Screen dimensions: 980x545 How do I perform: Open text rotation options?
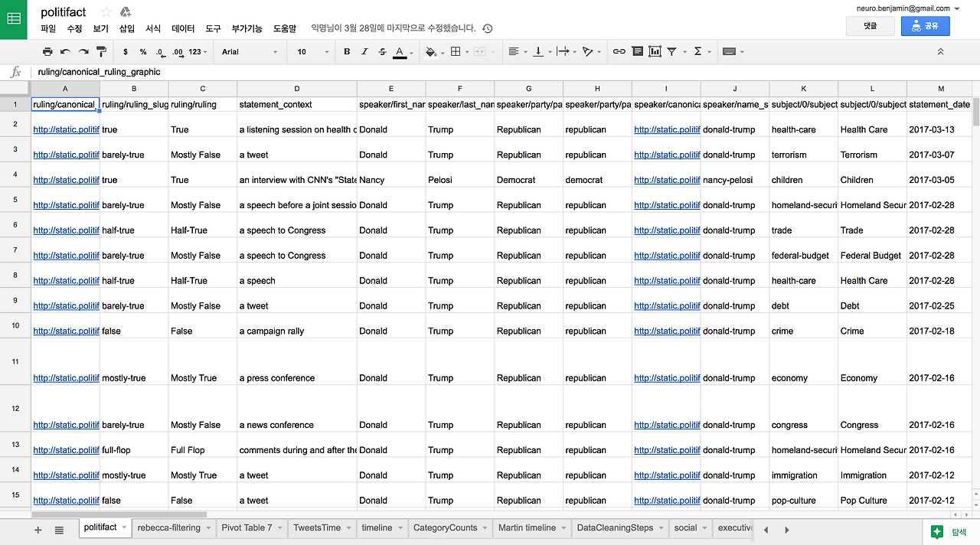click(x=590, y=51)
